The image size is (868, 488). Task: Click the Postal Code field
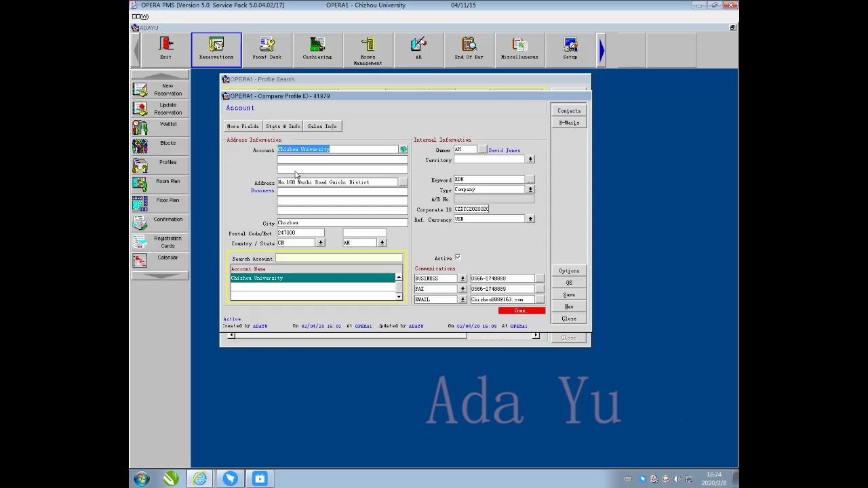pyautogui.click(x=300, y=232)
